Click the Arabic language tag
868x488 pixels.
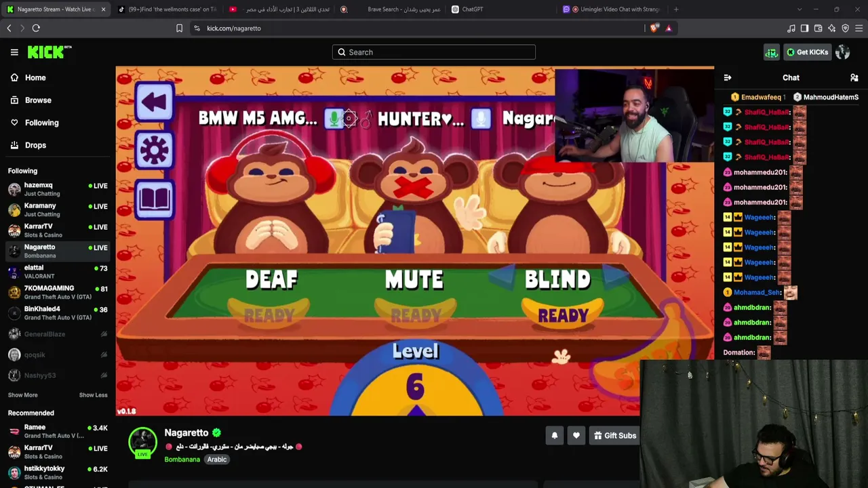(x=217, y=460)
